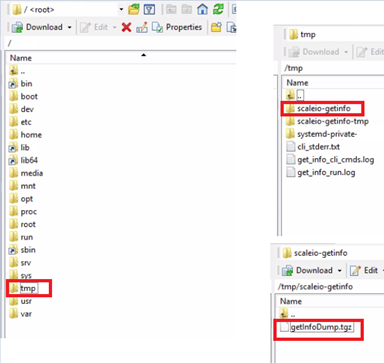The height and width of the screenshot is (363, 384).
Task: Go to the home directory icon
Action: click(202, 9)
